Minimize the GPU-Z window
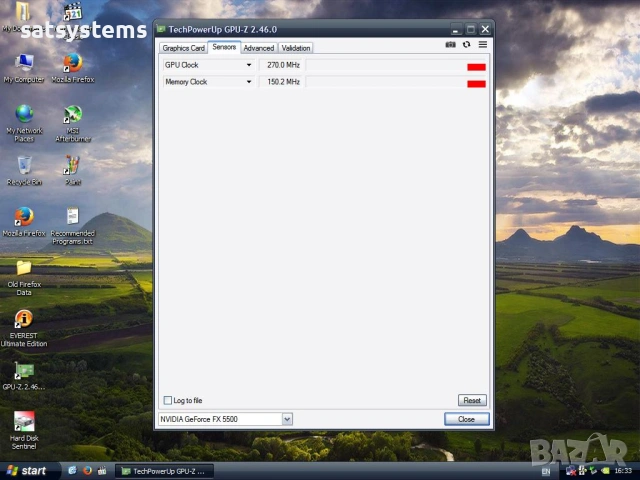 tap(456, 29)
